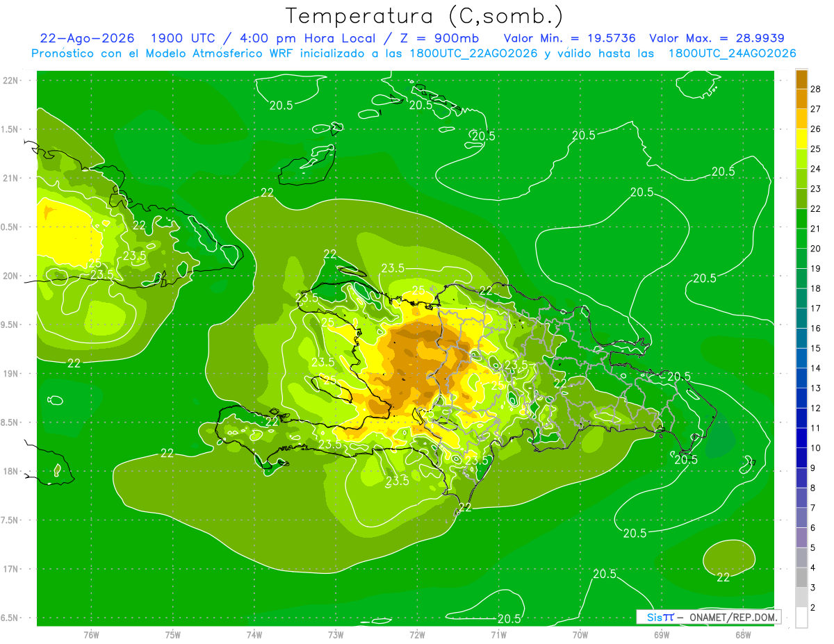Click the '75W' longitude axis label

pos(173,634)
